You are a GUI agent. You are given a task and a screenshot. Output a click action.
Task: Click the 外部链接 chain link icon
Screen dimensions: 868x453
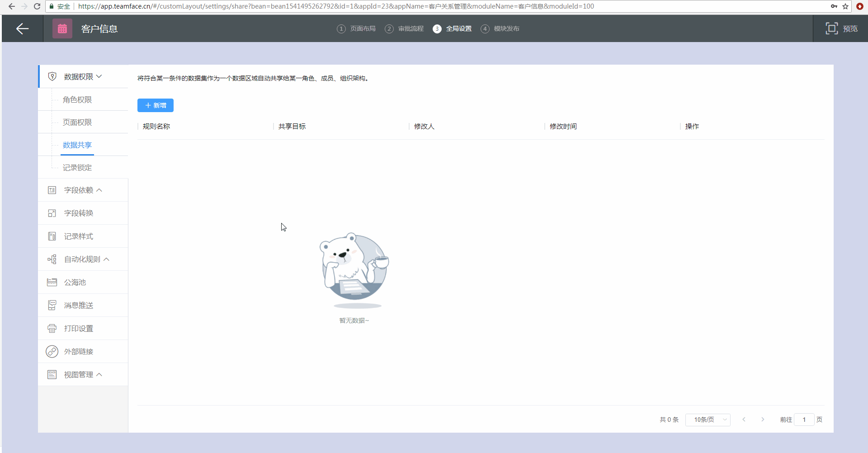pyautogui.click(x=52, y=351)
